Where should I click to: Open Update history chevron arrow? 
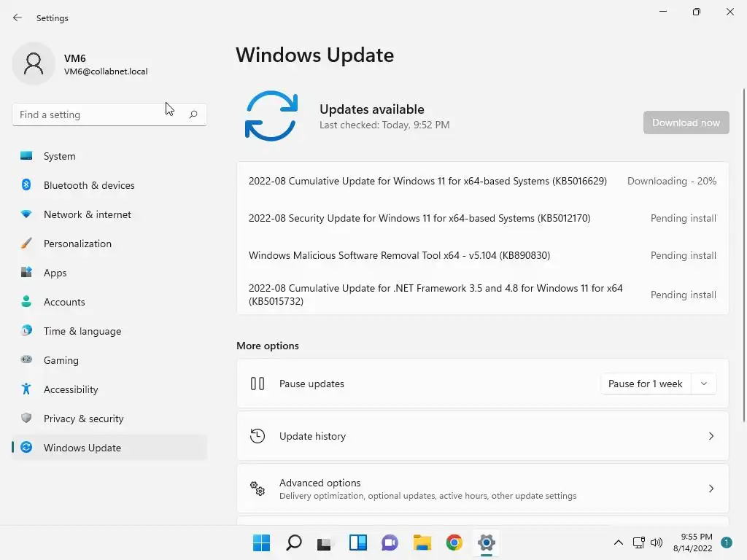711,436
